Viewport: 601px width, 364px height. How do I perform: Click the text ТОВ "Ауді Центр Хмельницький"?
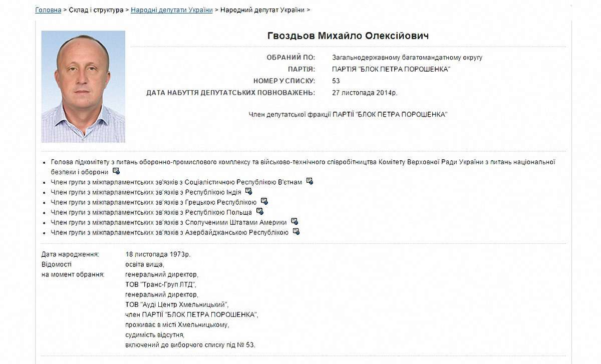point(177,304)
